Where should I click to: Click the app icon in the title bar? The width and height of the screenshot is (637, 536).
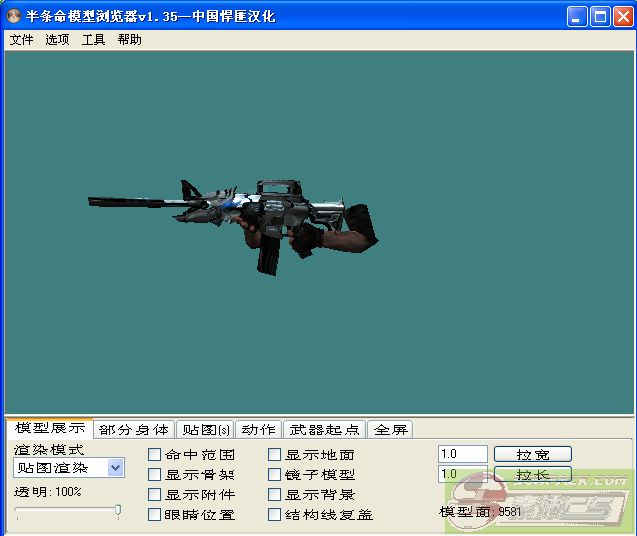point(14,16)
